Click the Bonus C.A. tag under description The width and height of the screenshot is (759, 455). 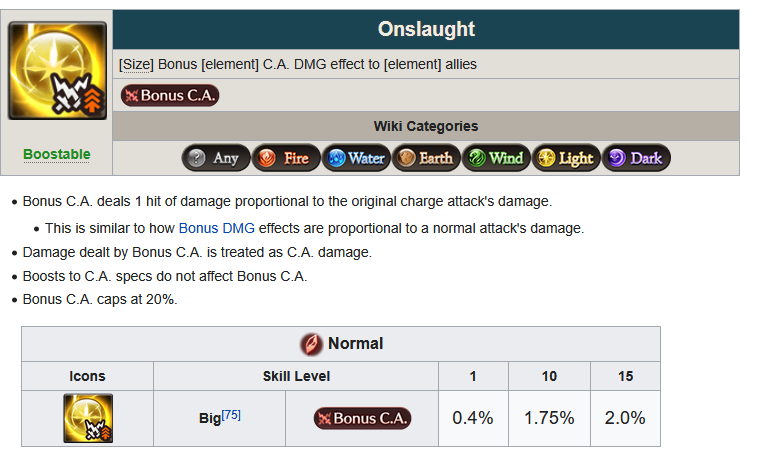(x=170, y=95)
